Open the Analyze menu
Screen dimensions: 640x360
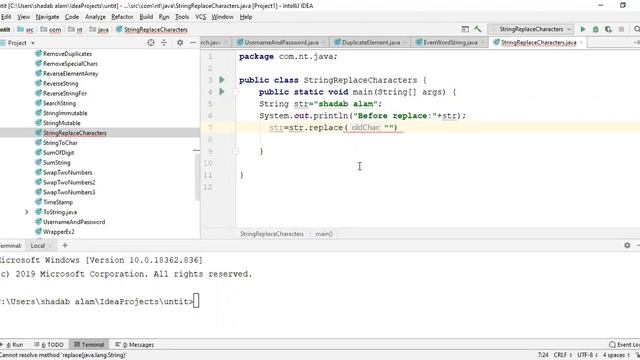tap(95, 17)
